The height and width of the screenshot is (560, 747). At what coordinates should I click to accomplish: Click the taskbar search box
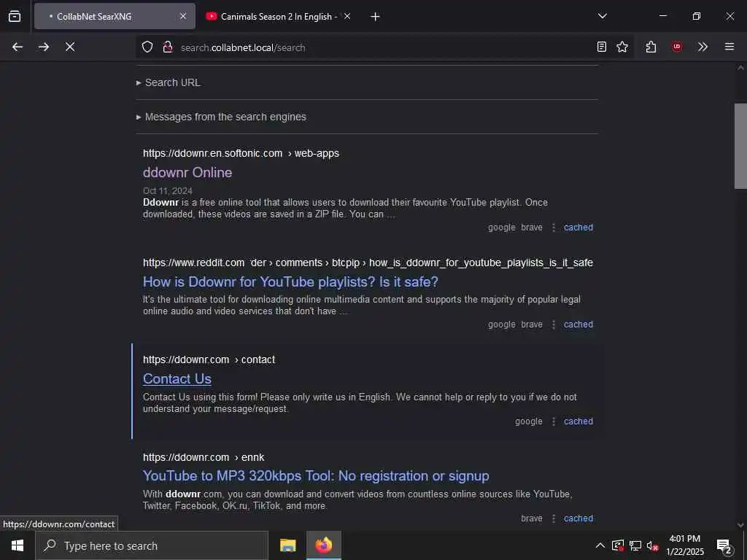click(x=152, y=545)
